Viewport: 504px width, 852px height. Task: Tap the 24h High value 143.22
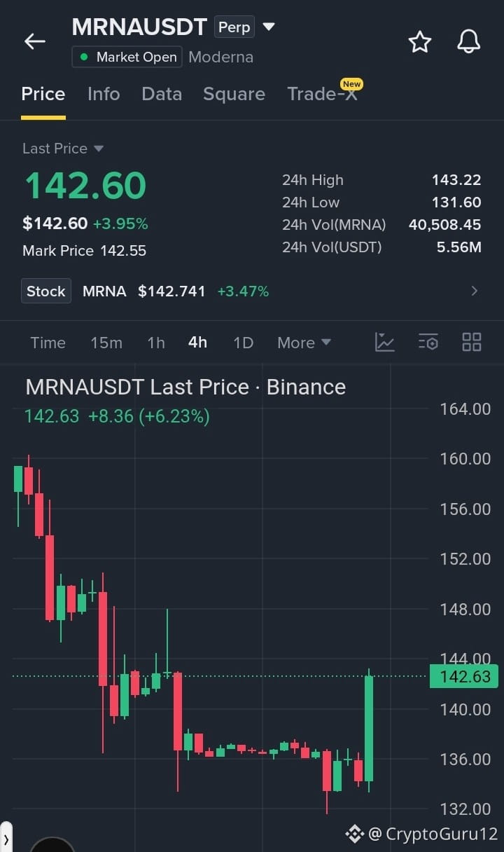tap(456, 180)
